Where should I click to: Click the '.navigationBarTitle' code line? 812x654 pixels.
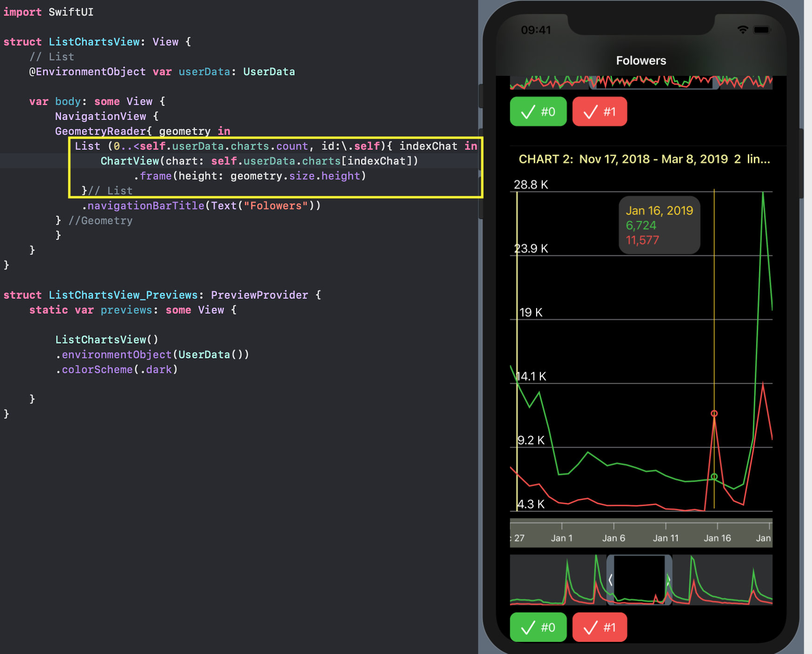pos(201,206)
